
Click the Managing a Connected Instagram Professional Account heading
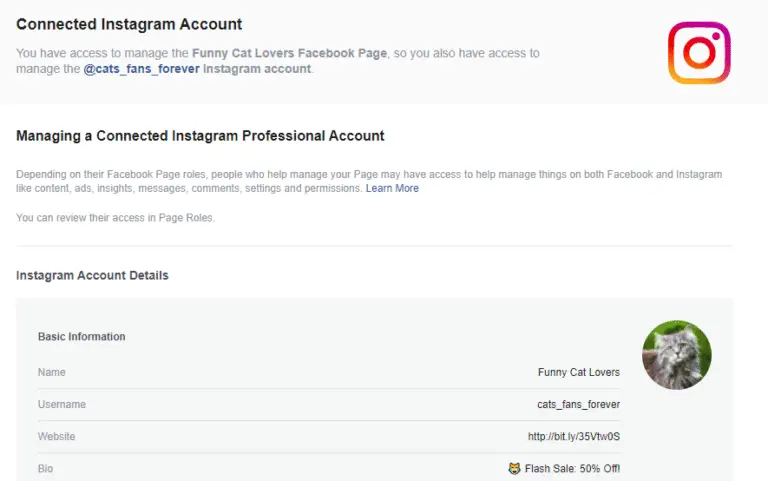200,136
